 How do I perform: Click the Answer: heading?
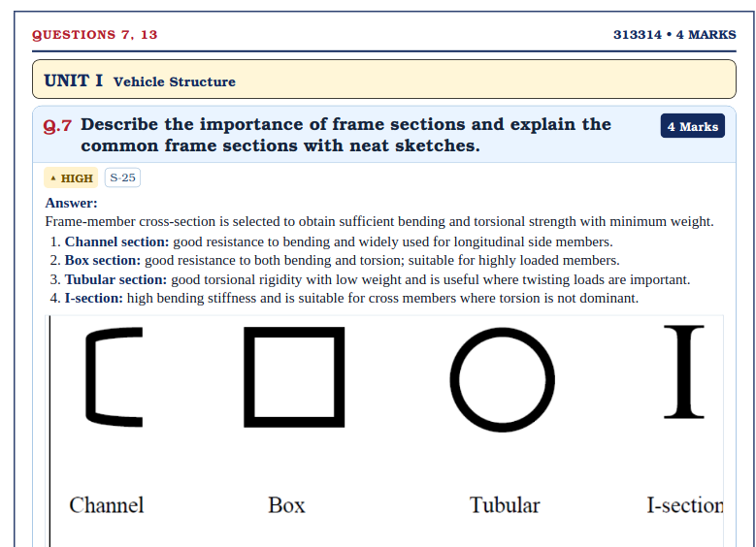pos(72,203)
